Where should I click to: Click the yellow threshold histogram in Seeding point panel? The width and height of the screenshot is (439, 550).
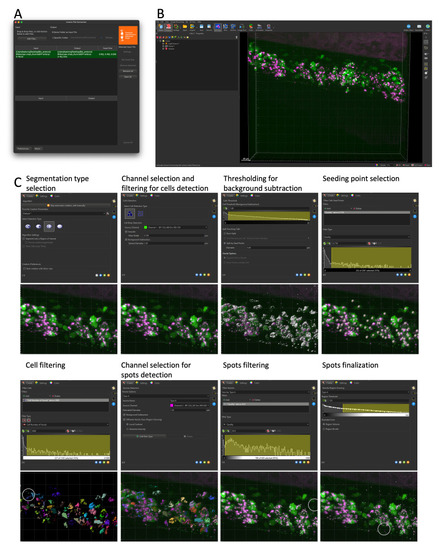click(371, 258)
